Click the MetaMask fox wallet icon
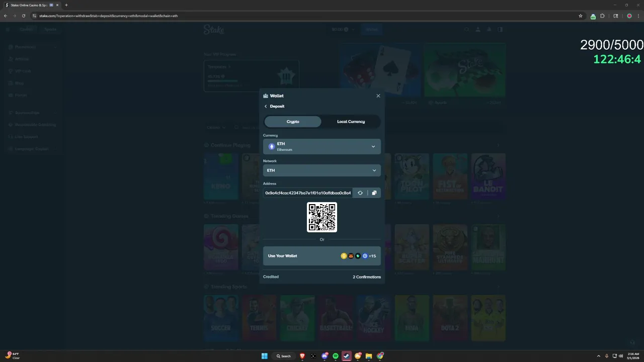Screen dimensions: 644x362 pos(351,256)
